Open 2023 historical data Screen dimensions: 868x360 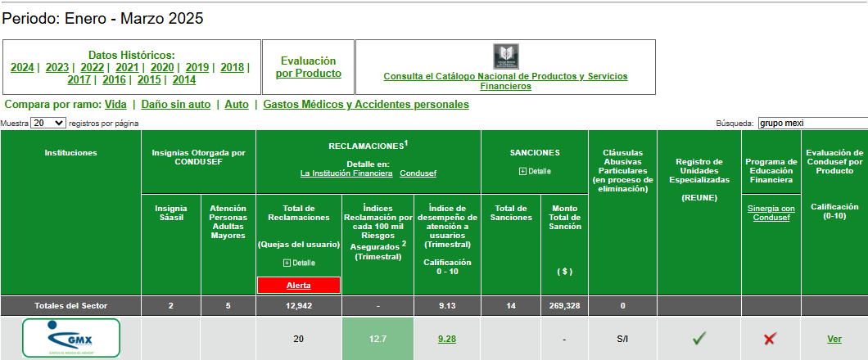click(57, 67)
